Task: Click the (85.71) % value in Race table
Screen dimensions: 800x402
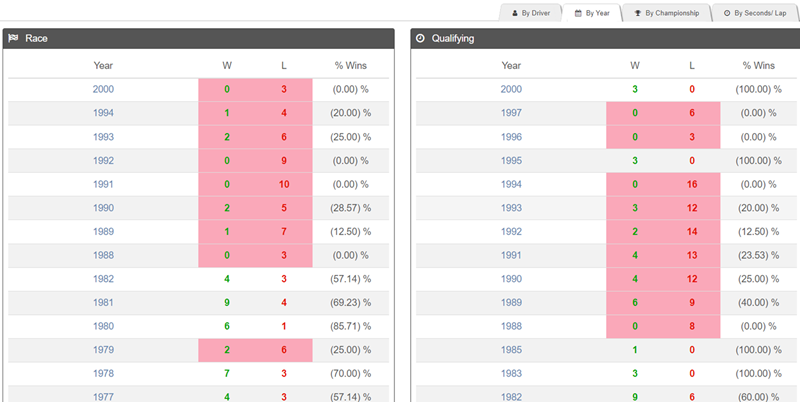Action: [351, 326]
